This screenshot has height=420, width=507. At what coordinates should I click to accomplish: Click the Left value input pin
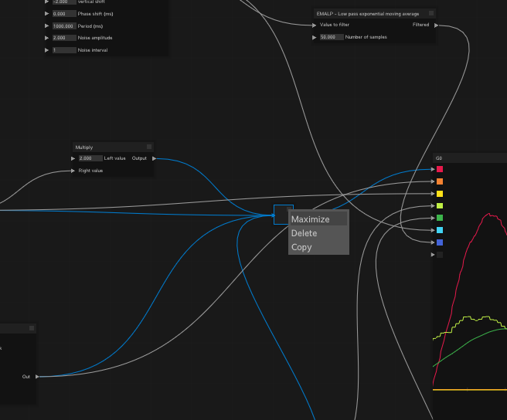point(73,158)
